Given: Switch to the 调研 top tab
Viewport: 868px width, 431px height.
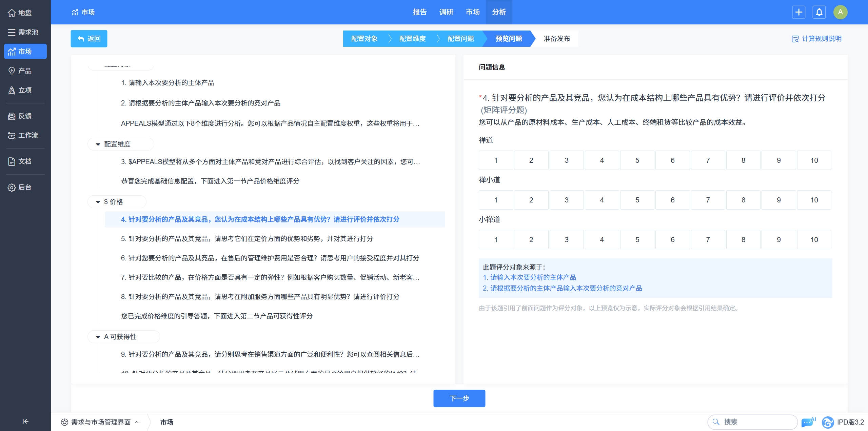Looking at the screenshot, I should [x=446, y=12].
